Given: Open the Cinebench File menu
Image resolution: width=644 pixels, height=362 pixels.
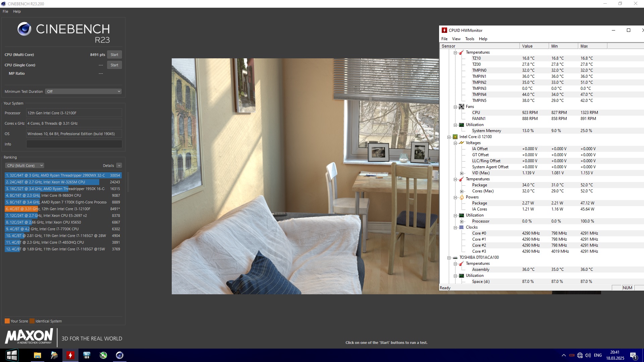Looking at the screenshot, I should [x=5, y=11].
